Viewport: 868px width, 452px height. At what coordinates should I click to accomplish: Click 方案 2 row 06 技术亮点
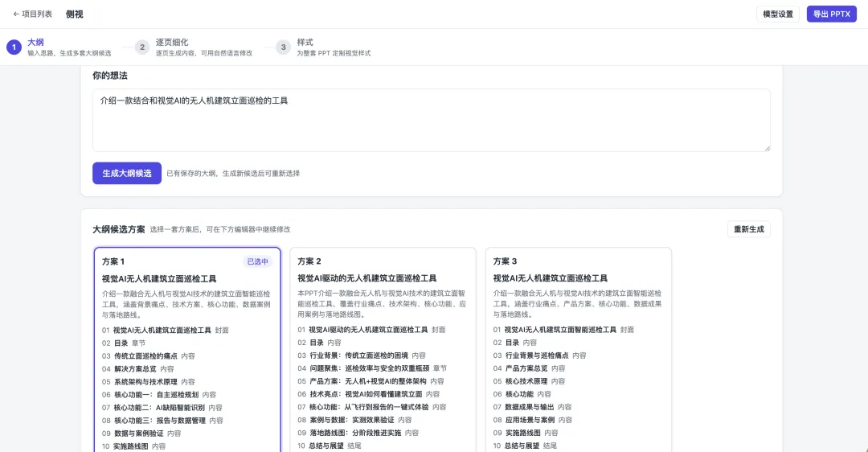(x=369, y=394)
